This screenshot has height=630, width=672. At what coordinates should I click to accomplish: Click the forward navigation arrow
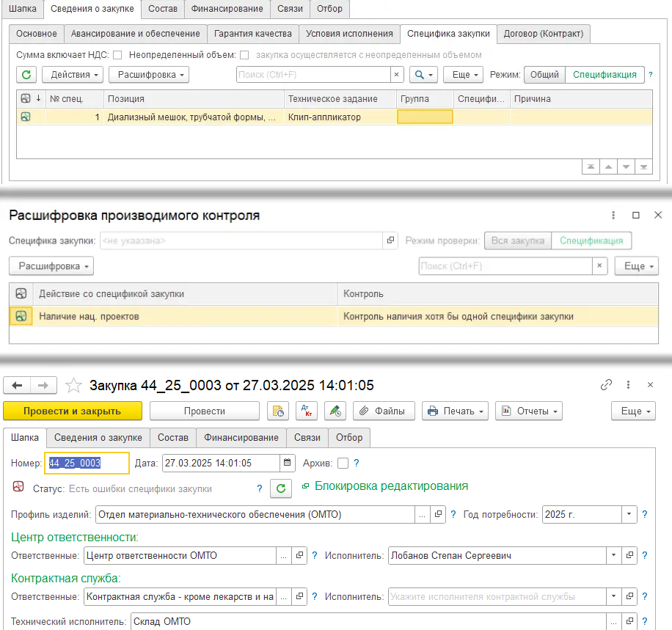(x=43, y=385)
